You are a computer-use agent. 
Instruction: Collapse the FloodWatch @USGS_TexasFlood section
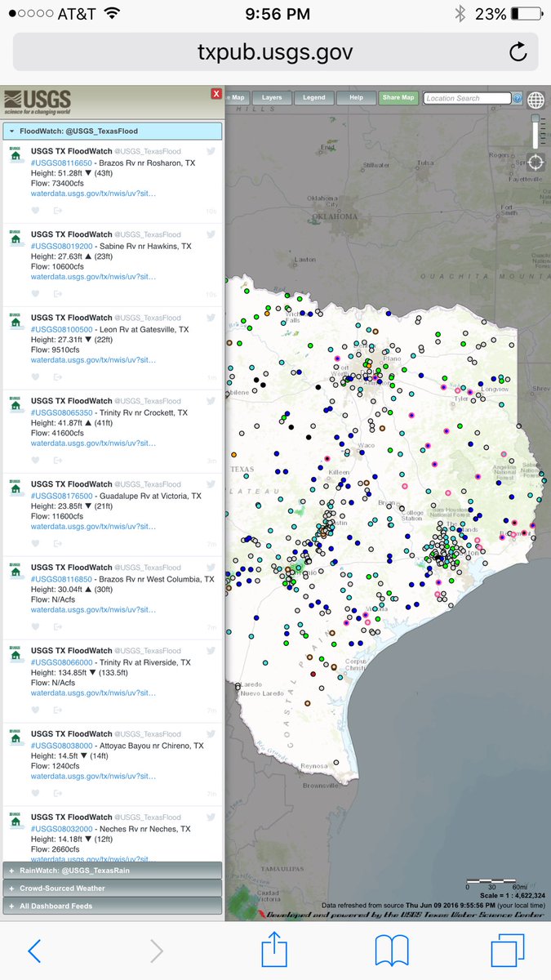click(112, 131)
